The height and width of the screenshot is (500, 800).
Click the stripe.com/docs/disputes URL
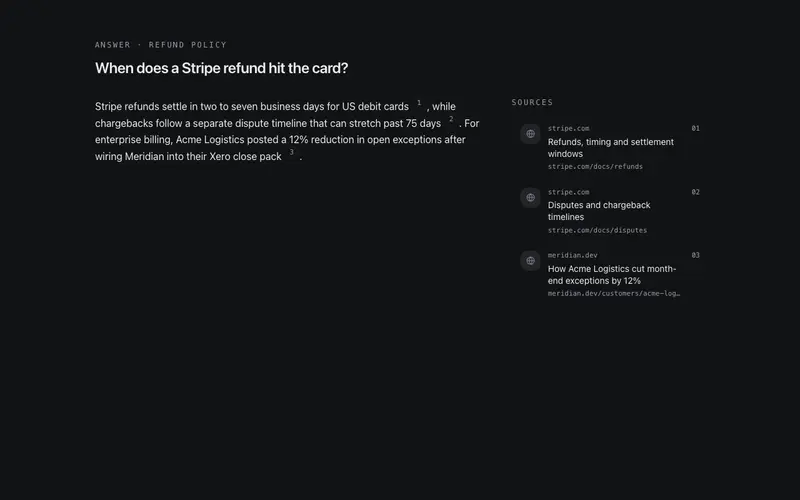coord(597,230)
